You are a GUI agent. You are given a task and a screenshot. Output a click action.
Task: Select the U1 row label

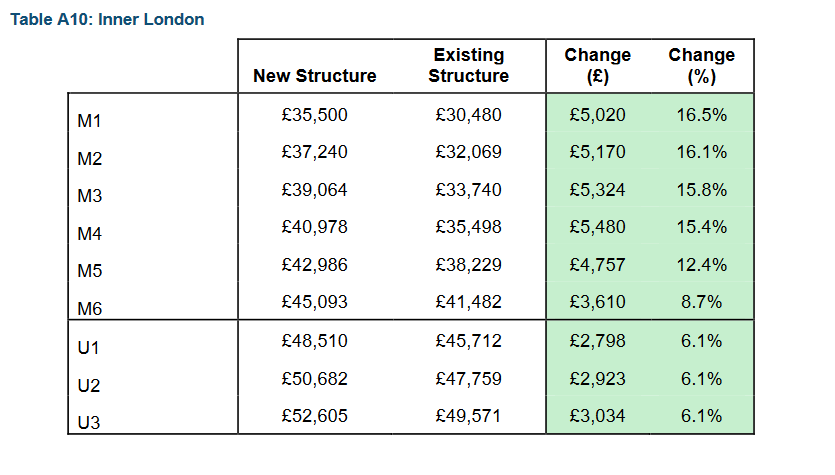pyautogui.click(x=88, y=348)
